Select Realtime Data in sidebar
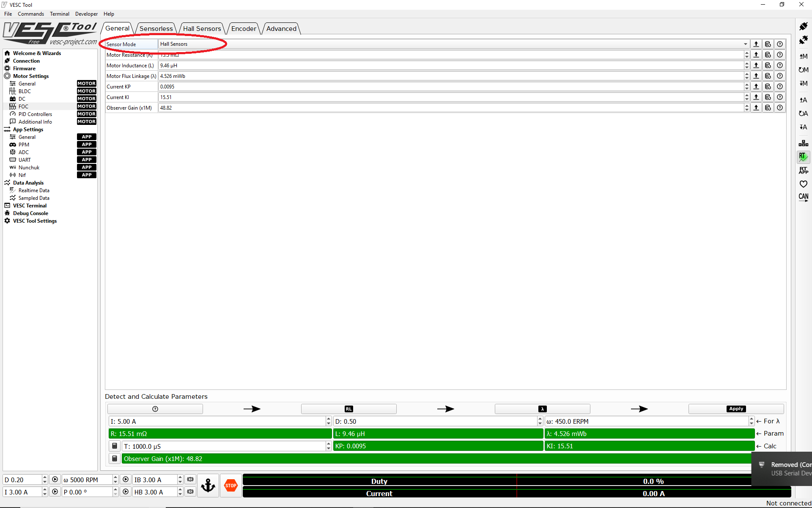Image resolution: width=812 pixels, height=508 pixels. 34,190
